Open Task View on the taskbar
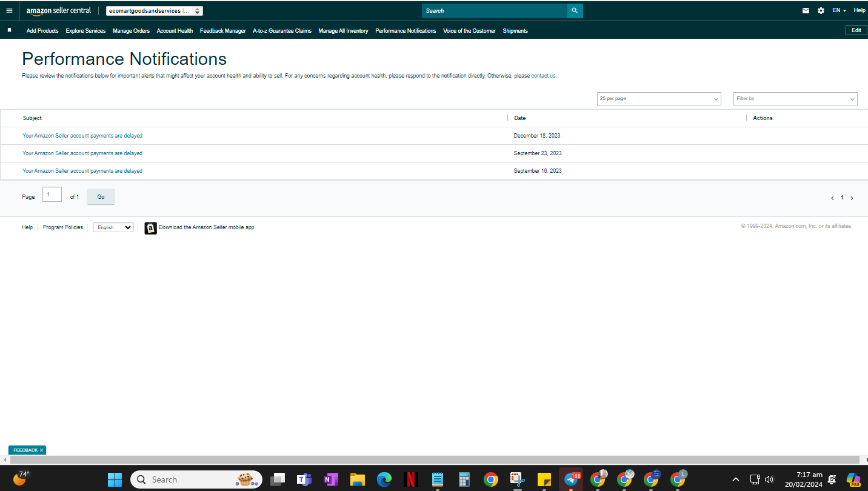Screen dimensions: 868x491 pos(278,479)
